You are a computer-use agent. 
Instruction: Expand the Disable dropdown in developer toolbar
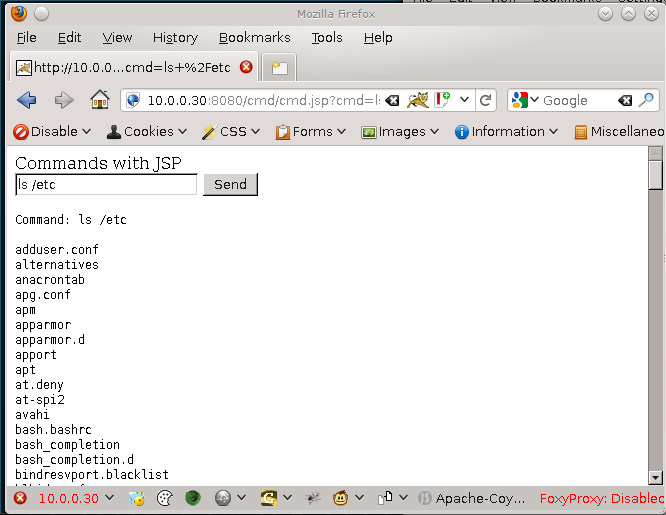pyautogui.click(x=52, y=131)
